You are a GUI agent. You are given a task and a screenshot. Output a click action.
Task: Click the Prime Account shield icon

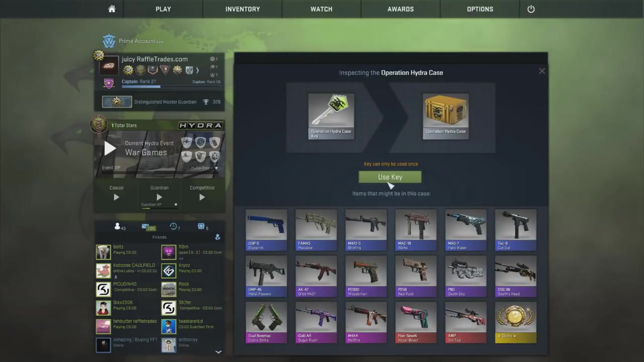point(109,41)
